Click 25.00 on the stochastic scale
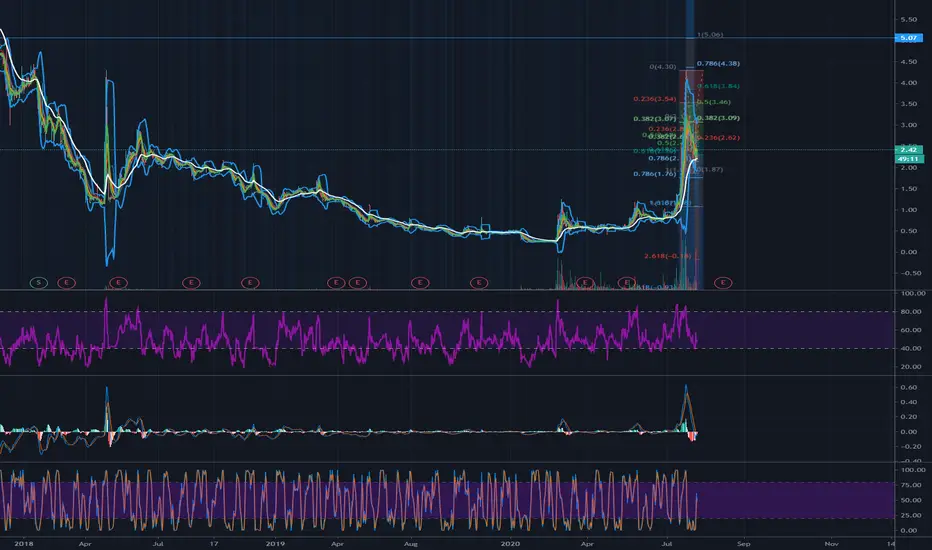The height and width of the screenshot is (550, 932). tap(911, 515)
